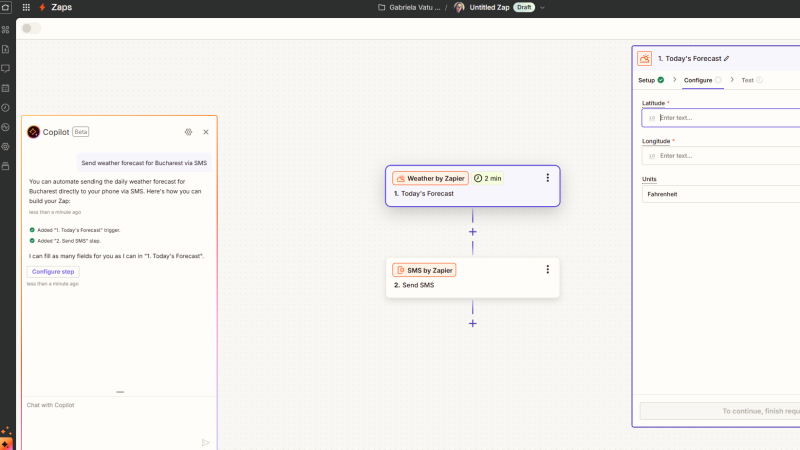This screenshot has width=800, height=450.
Task: Click the 'Send weather forecast for Bucharest via SMS' message
Action: [x=144, y=163]
